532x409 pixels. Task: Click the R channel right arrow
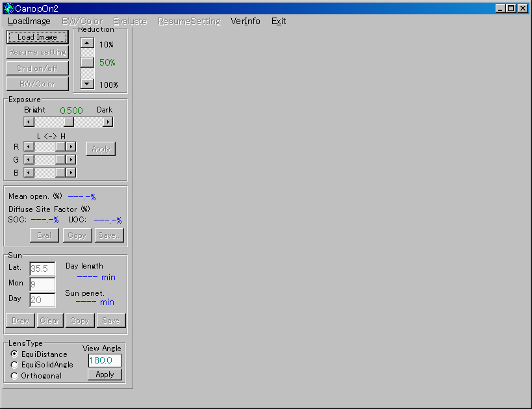[x=71, y=147]
